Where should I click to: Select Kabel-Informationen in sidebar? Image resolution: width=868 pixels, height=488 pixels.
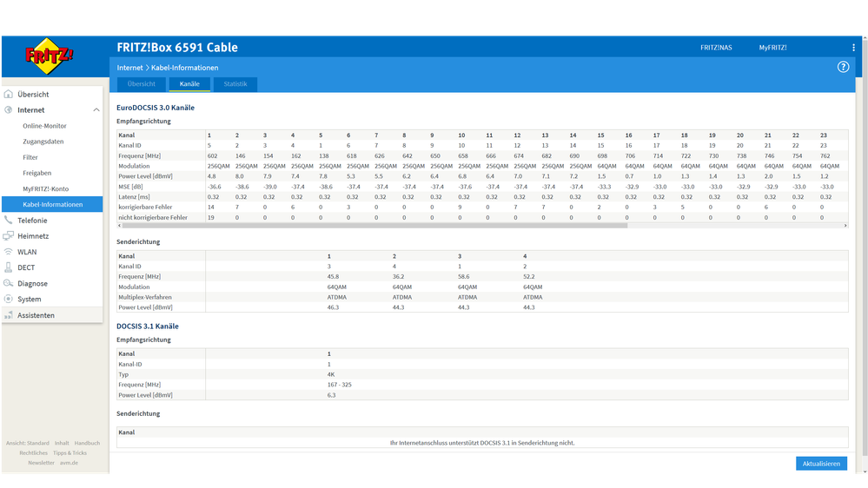(x=52, y=204)
